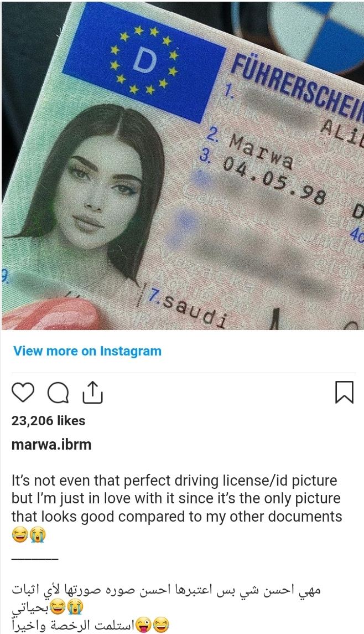Open the View more on Instagram link
The width and height of the screenshot is (364, 634).
point(87,351)
